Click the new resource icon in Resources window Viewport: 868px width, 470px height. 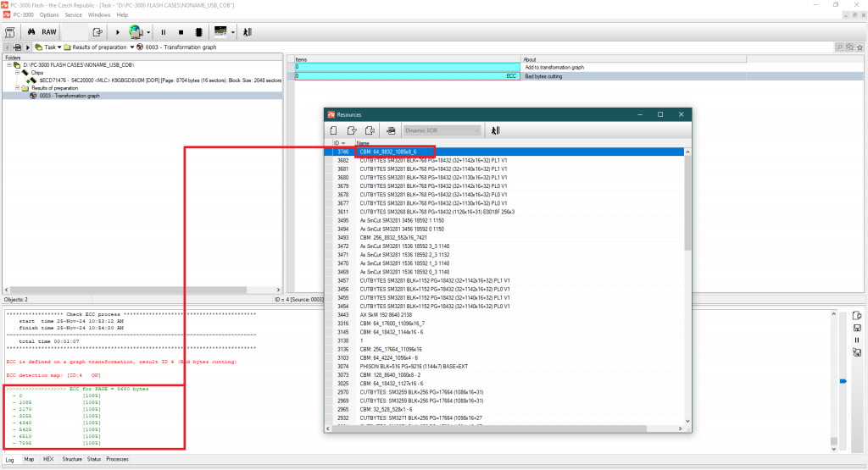(334, 130)
